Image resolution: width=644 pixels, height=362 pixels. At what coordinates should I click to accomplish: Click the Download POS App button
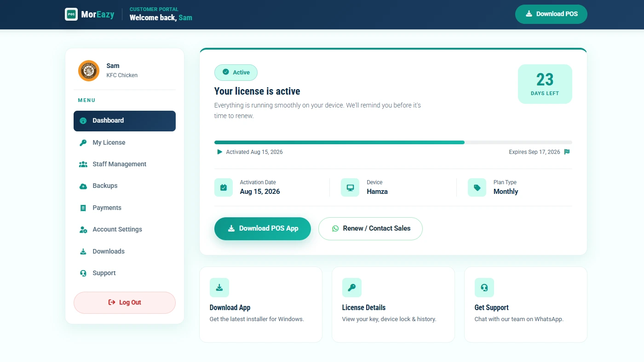click(x=263, y=229)
